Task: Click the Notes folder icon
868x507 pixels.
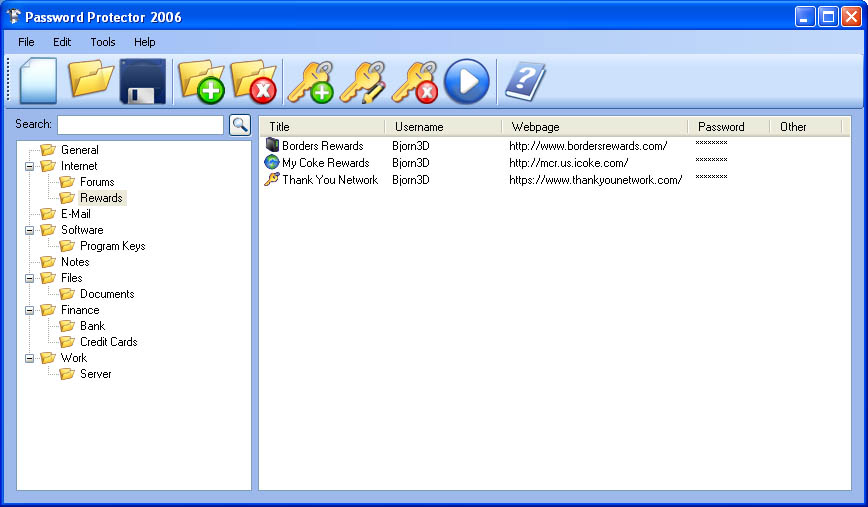Action: (48, 261)
